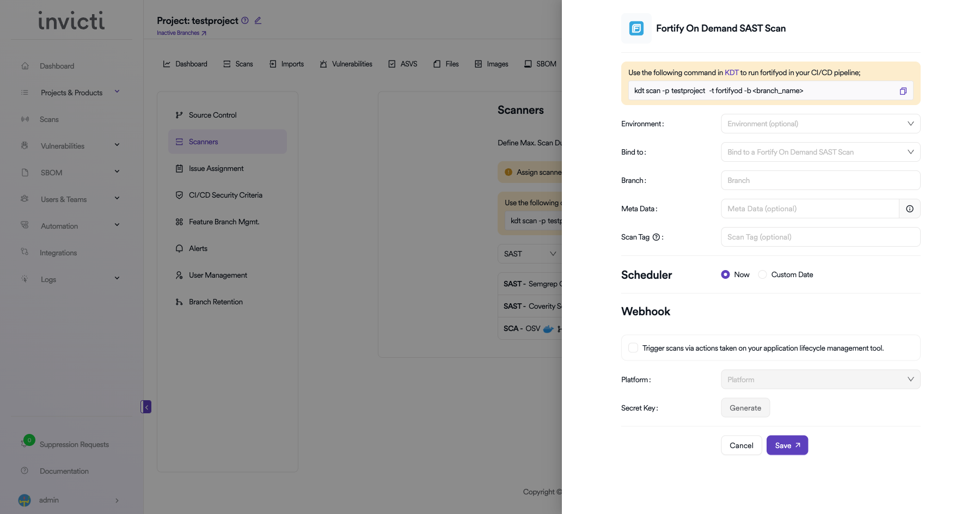Open the Issue Assignment settings item
The width and height of the screenshot is (980, 514).
pos(216,169)
